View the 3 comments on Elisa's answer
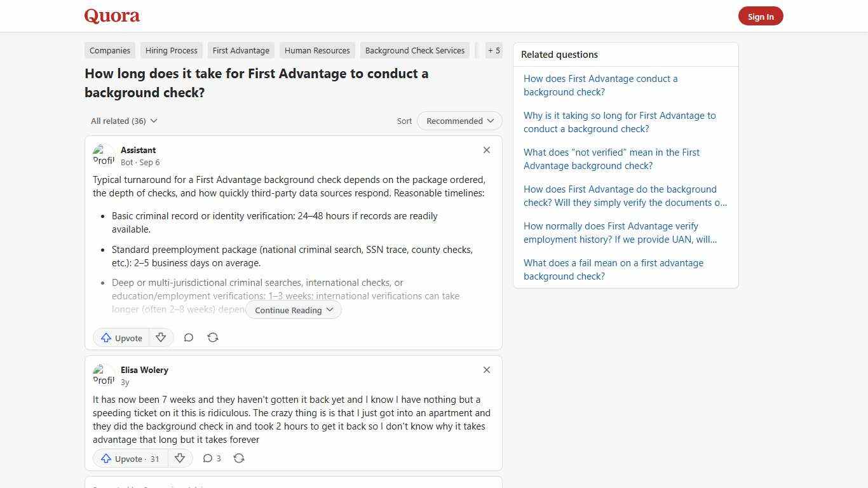868x488 pixels. click(212, 458)
